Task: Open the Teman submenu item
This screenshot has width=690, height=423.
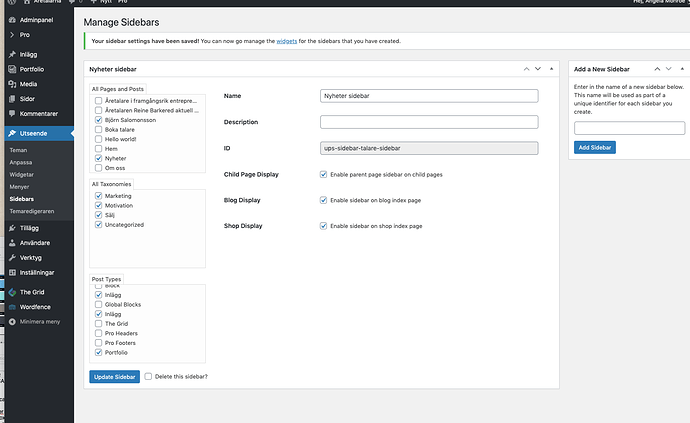Action: (18, 150)
